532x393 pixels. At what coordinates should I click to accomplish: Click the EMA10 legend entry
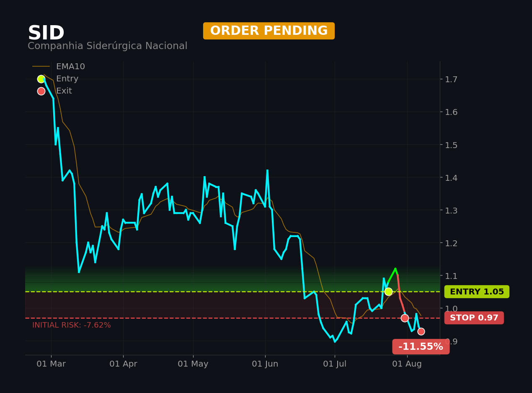59,67
